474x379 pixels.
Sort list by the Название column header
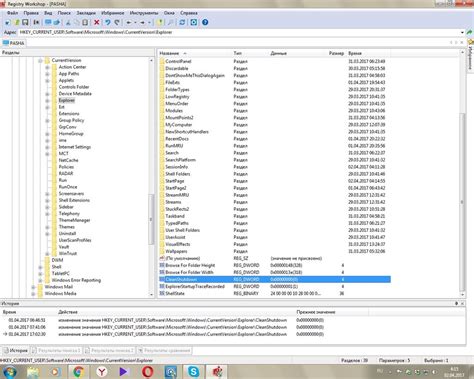pyautogui.click(x=195, y=53)
